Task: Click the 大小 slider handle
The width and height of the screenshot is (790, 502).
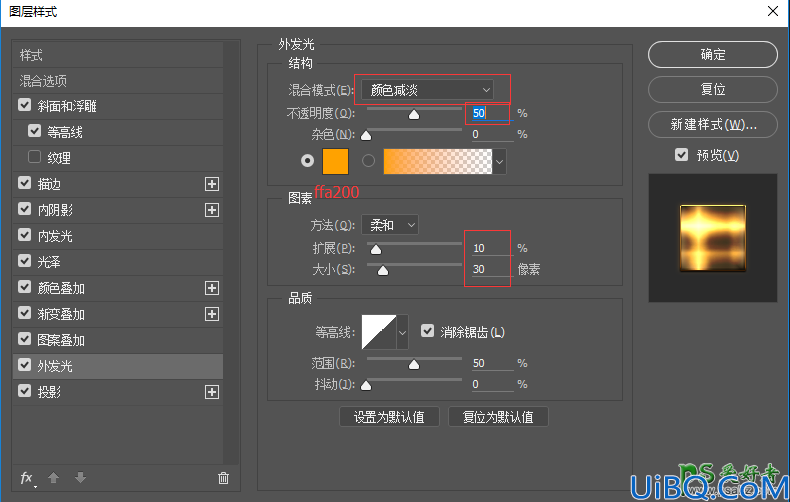Action: tap(383, 271)
